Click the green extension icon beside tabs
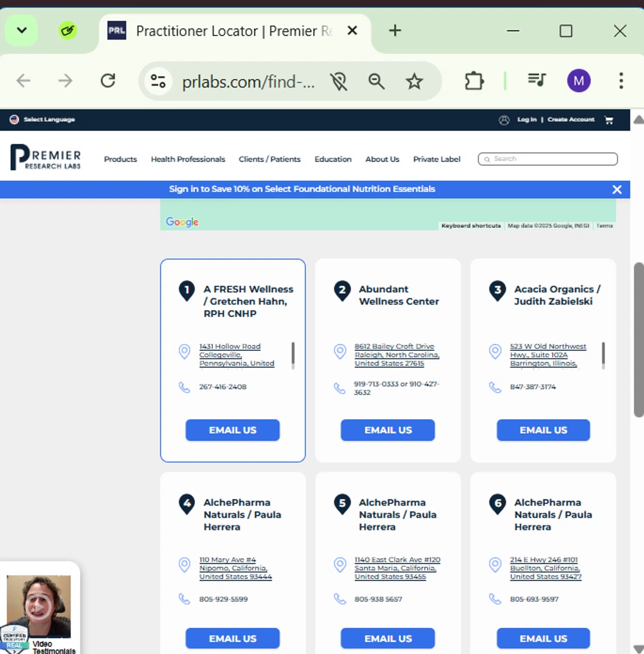Viewport: 644px width, 654px height. click(x=68, y=31)
